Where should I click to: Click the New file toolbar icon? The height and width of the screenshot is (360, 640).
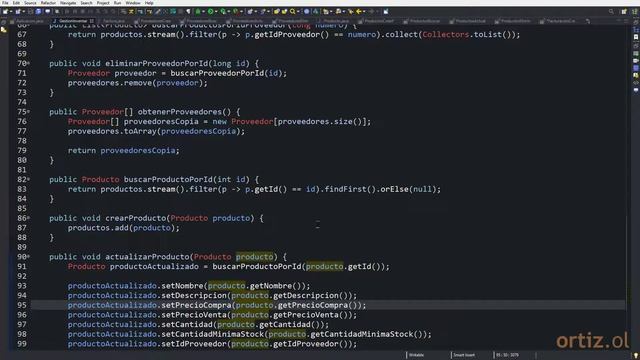coord(5,11)
